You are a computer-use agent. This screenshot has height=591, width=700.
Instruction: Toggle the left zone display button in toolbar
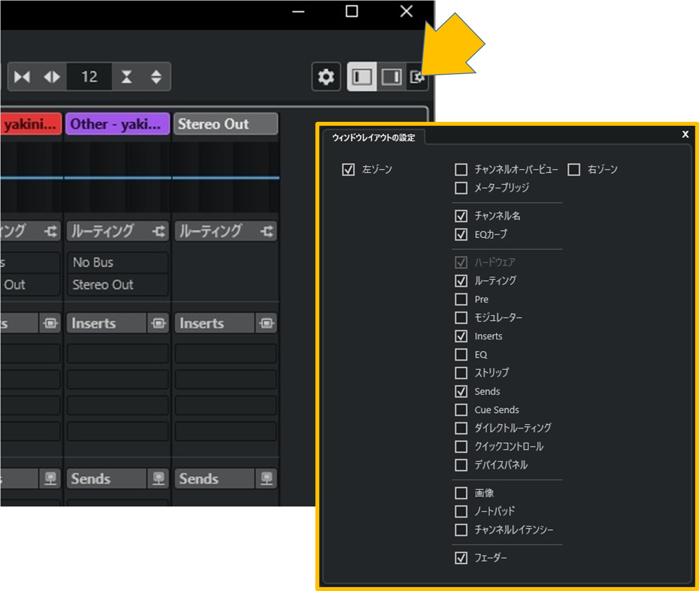point(362,77)
